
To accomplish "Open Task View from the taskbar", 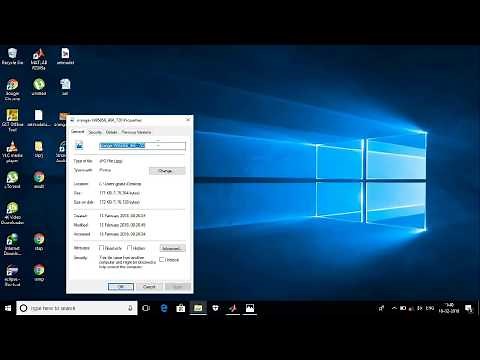I will (x=146, y=308).
